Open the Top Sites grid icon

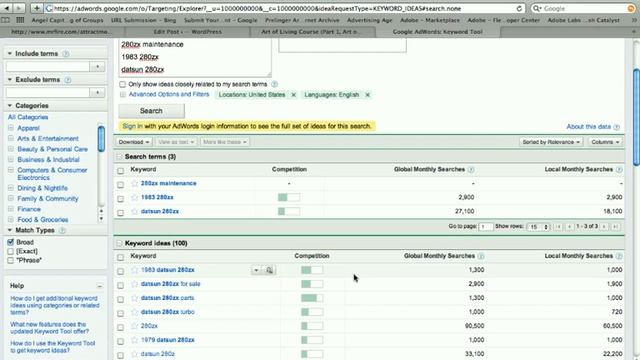coord(20,20)
